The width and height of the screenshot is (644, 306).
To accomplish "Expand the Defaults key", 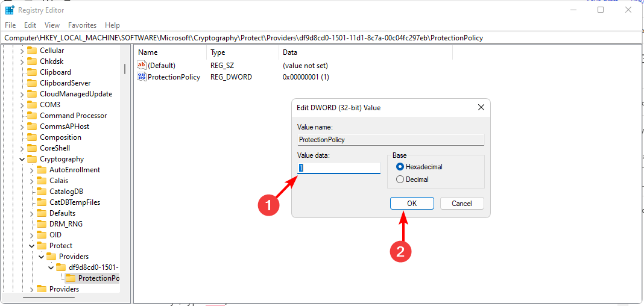I will (31, 213).
